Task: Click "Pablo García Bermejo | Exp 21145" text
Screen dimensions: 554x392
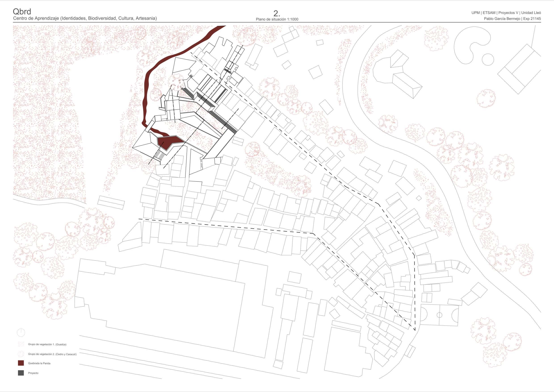Action: 512,19
